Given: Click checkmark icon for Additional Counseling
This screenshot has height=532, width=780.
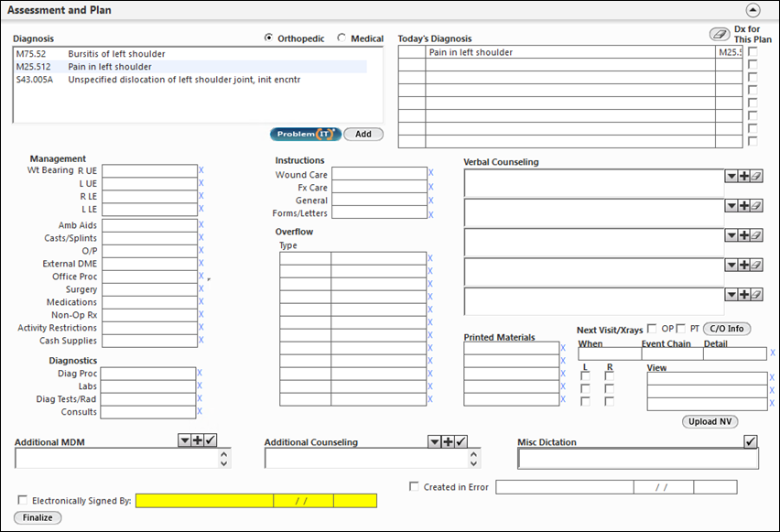Looking at the screenshot, I should coord(460,441).
